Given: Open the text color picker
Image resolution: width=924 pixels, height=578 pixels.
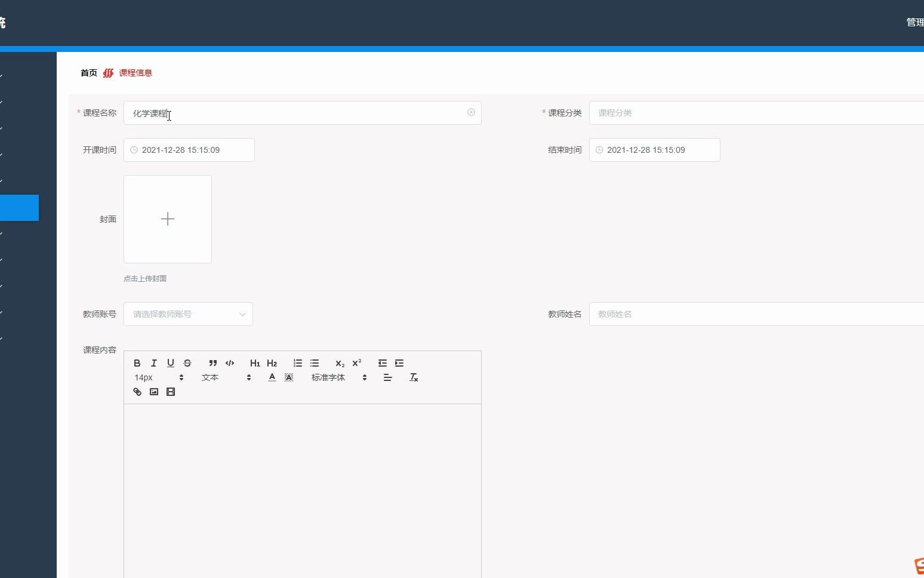Looking at the screenshot, I should [272, 377].
